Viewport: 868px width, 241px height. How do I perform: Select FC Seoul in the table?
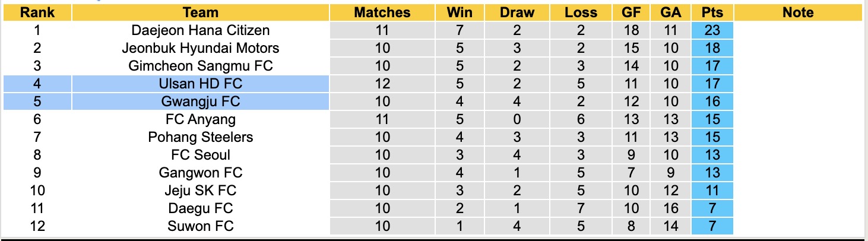tap(201, 155)
